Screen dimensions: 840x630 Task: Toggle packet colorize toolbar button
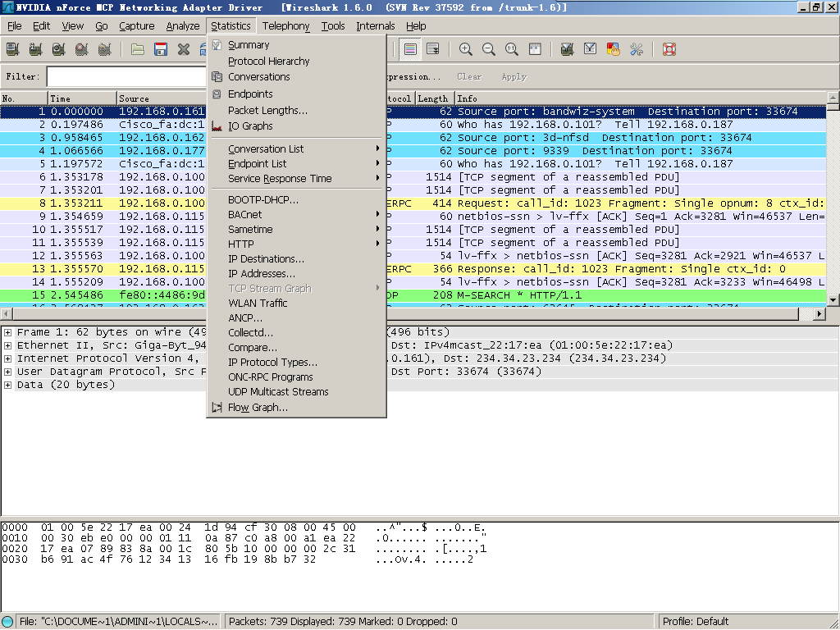pyautogui.click(x=410, y=49)
